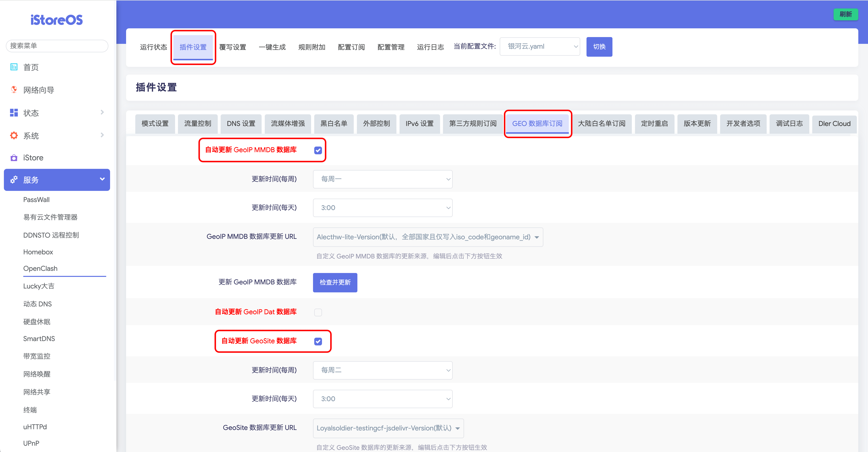
Task: Switch to 定时重启 sub-tab
Action: [x=654, y=124]
